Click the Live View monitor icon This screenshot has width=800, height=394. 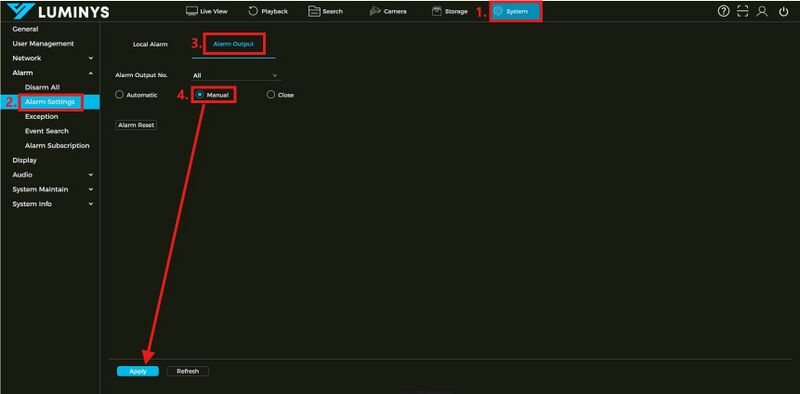pyautogui.click(x=191, y=11)
